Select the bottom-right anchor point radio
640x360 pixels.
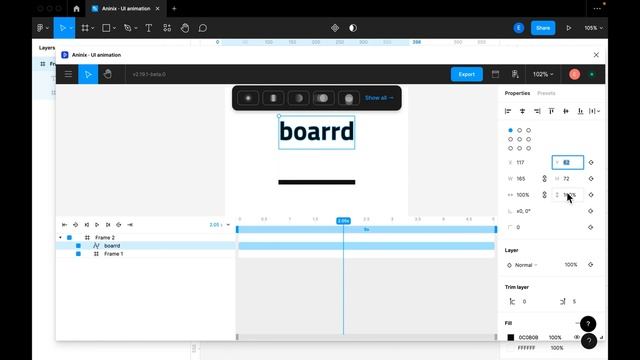coord(529,148)
